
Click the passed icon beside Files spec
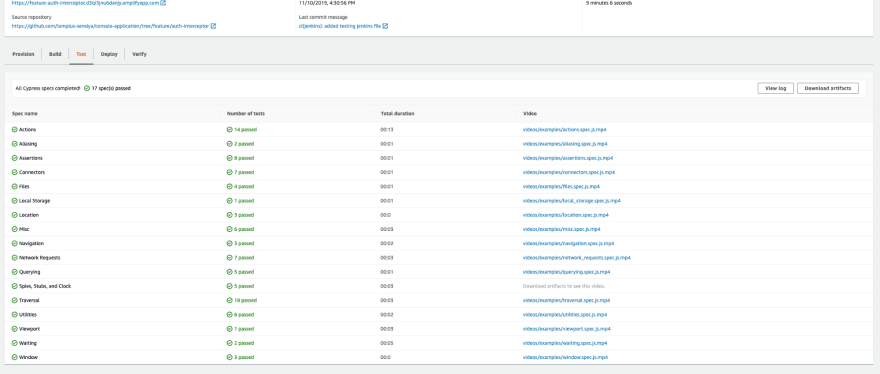(x=15, y=186)
